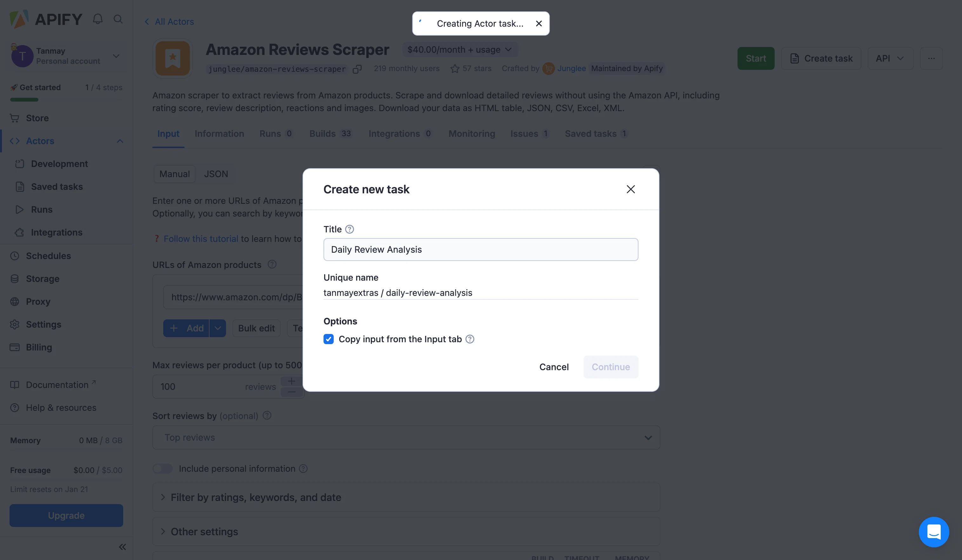Image resolution: width=962 pixels, height=560 pixels.
Task: Click the notifications bell icon
Action: point(98,19)
